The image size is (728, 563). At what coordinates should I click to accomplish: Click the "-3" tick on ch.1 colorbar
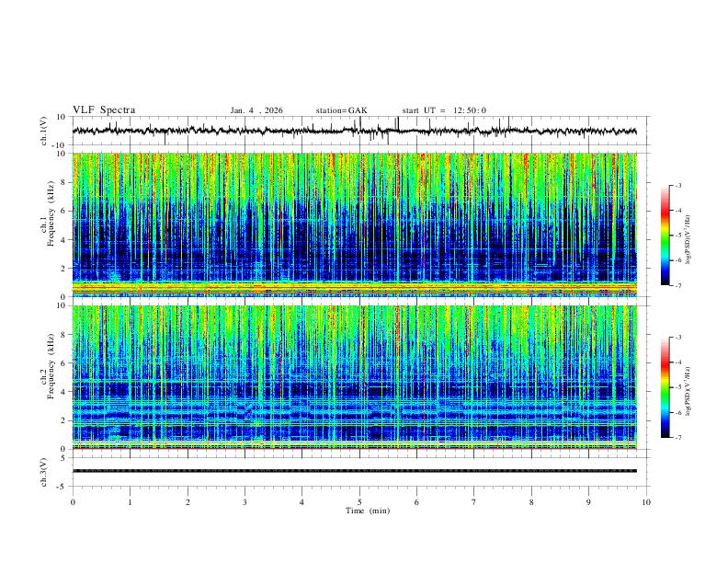point(678,185)
